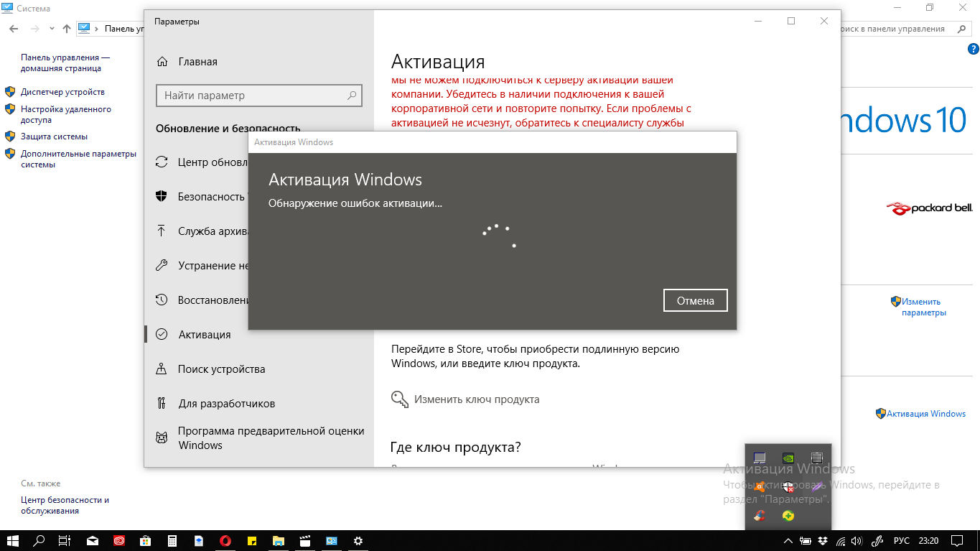Open Sticky Notes yellow taskbar icon

(x=252, y=540)
